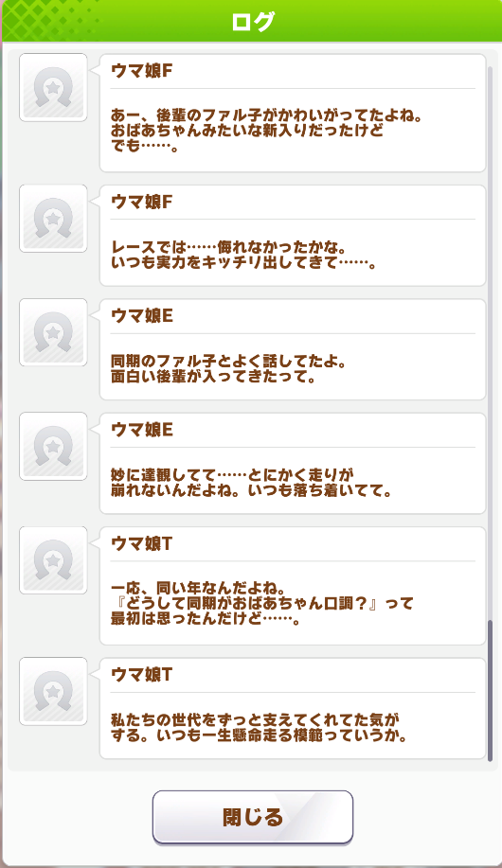This screenshot has width=502, height=868.
Task: Click the speaker name ウマ娘E in the third entry
Action: (142, 315)
